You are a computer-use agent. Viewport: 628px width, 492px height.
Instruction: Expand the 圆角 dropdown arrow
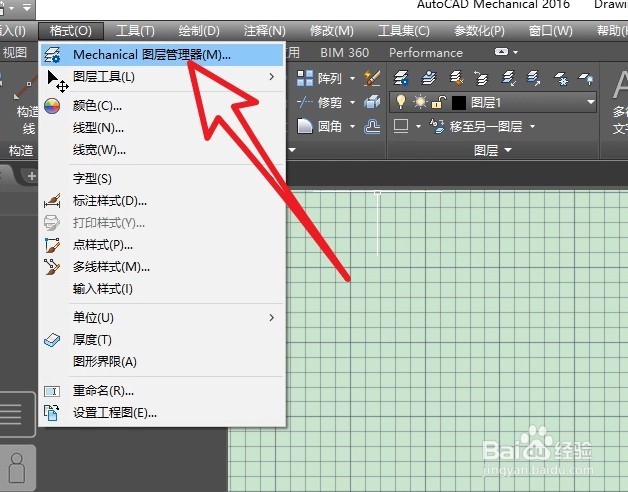[352, 127]
